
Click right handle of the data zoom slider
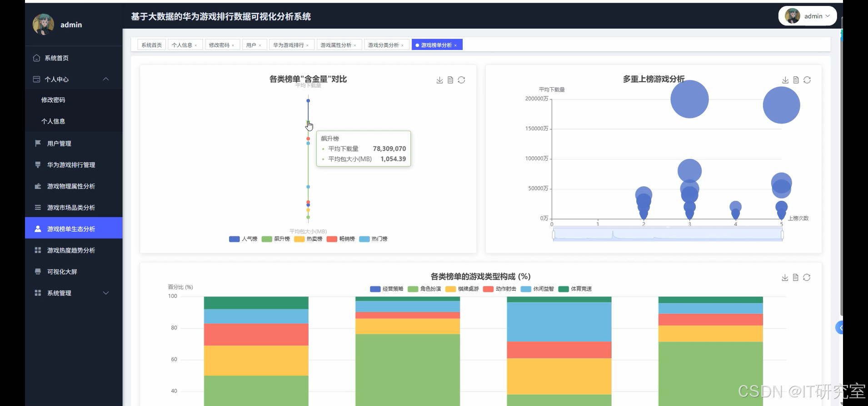pos(782,235)
